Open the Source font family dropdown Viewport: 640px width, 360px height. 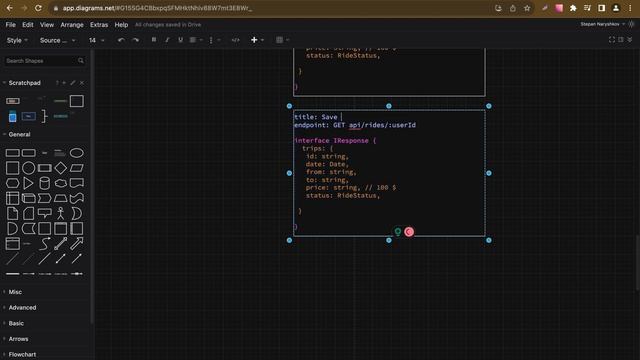click(x=57, y=40)
